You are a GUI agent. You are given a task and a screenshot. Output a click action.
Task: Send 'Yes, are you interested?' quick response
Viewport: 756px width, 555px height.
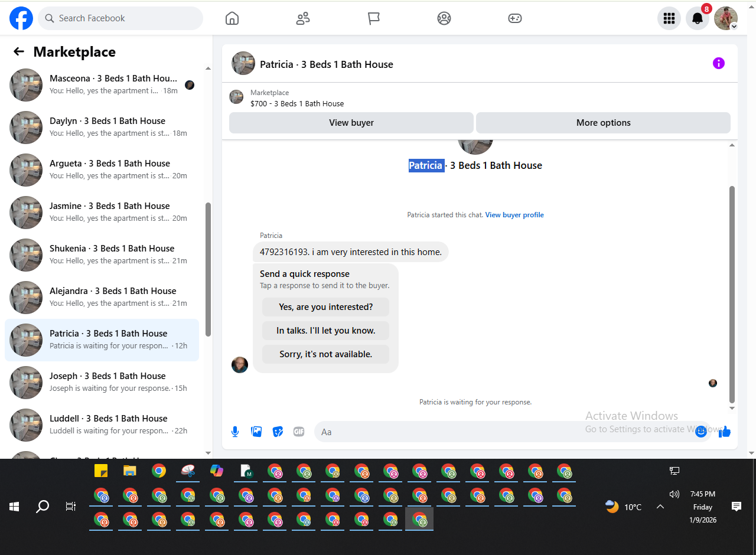coord(325,307)
